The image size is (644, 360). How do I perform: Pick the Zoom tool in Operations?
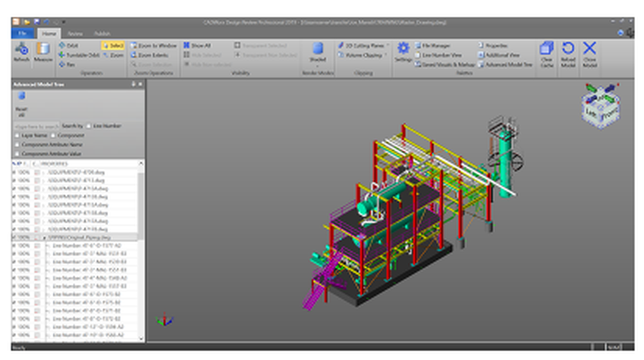pos(113,55)
